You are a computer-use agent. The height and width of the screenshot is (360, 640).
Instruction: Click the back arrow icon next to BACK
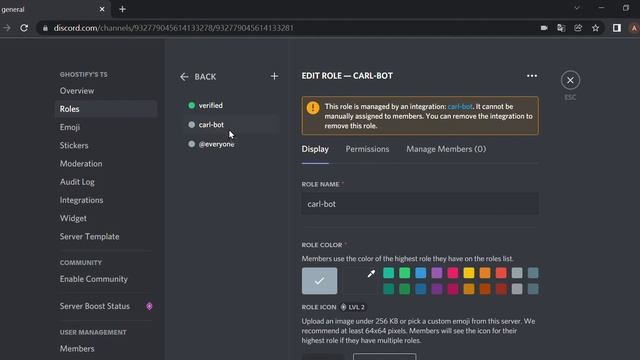(184, 77)
